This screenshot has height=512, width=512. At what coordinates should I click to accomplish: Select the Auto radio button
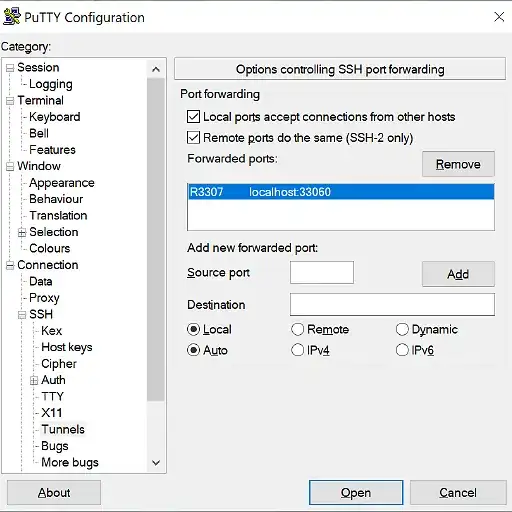pos(193,350)
